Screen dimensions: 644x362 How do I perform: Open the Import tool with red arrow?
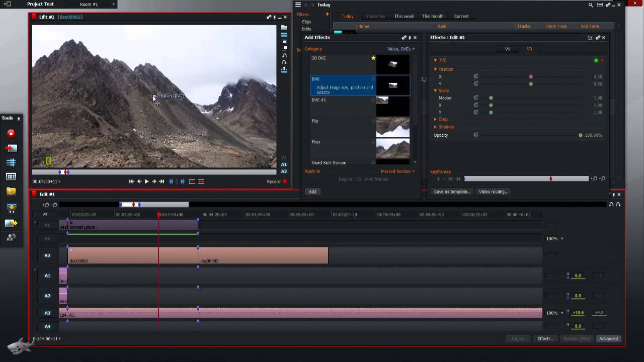coord(11,148)
